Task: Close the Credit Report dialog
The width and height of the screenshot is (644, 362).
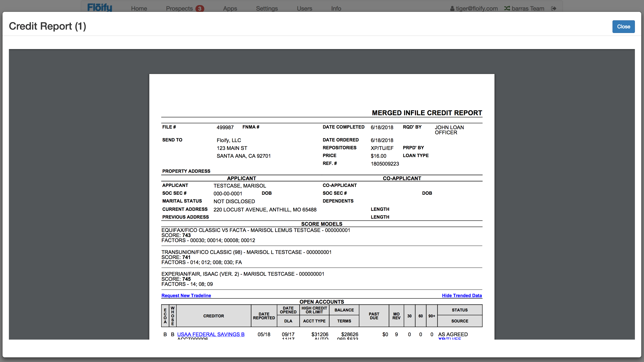Action: [623, 26]
